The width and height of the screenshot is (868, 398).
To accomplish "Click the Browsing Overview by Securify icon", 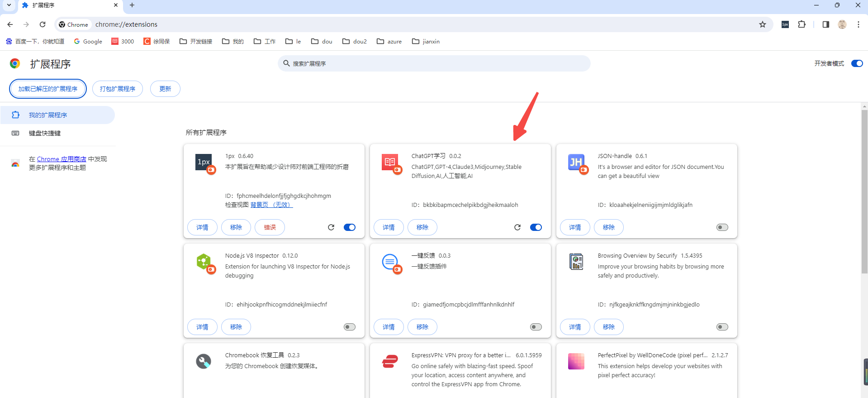I will pyautogui.click(x=576, y=262).
